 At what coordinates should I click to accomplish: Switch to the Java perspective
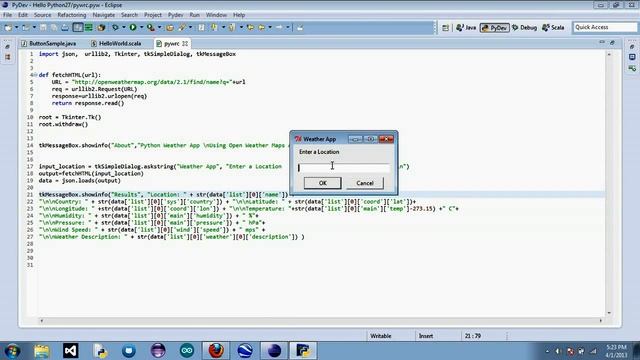[x=466, y=28]
